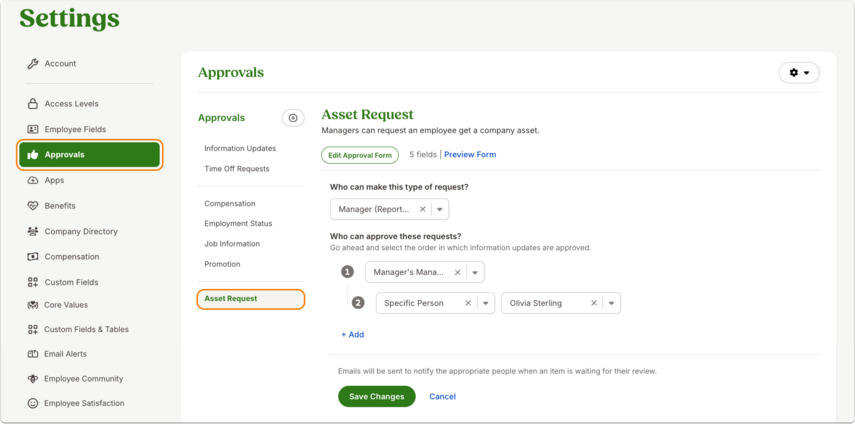The width and height of the screenshot is (855, 424).
Task: Click the Compensation money icon
Action: click(32, 257)
